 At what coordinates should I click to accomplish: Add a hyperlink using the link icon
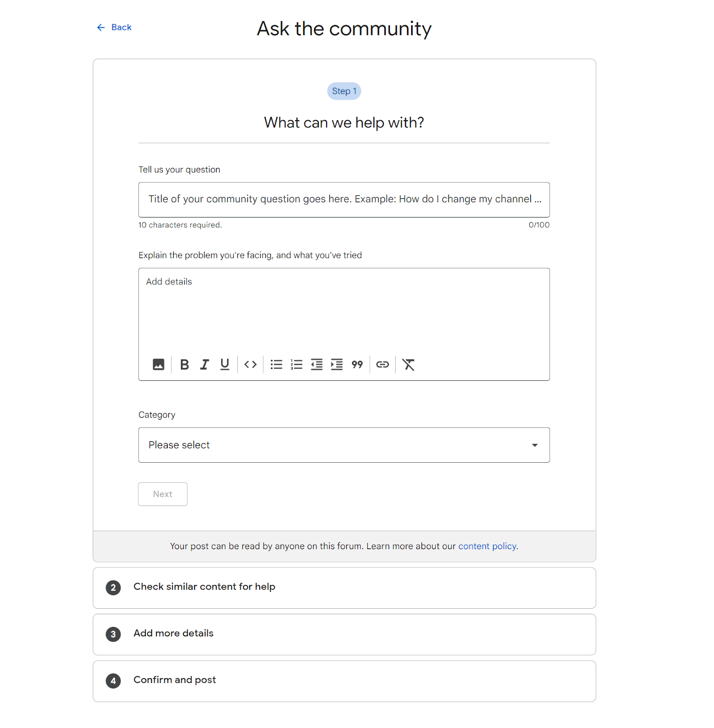tap(382, 364)
